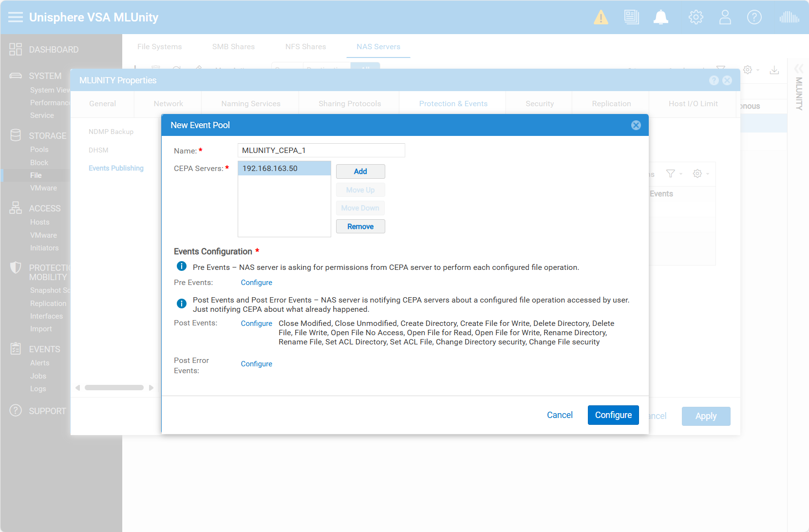Click the Add CEPA server button

click(x=360, y=171)
